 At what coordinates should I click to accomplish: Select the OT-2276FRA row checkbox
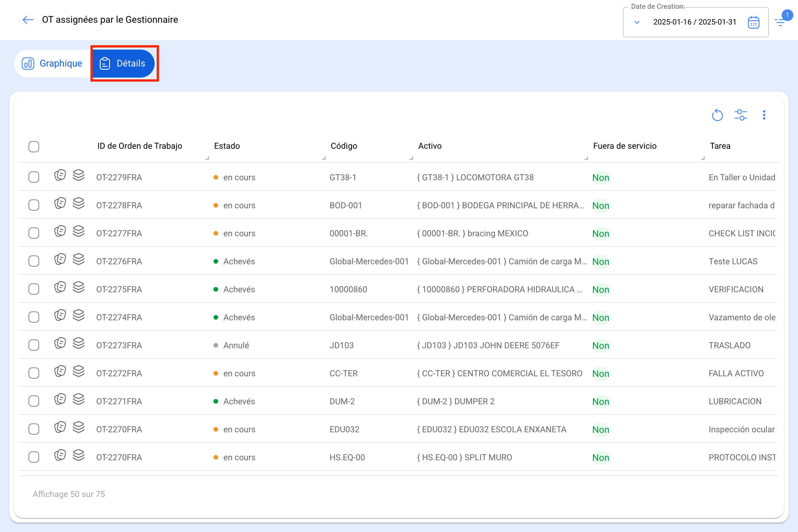[x=34, y=261]
